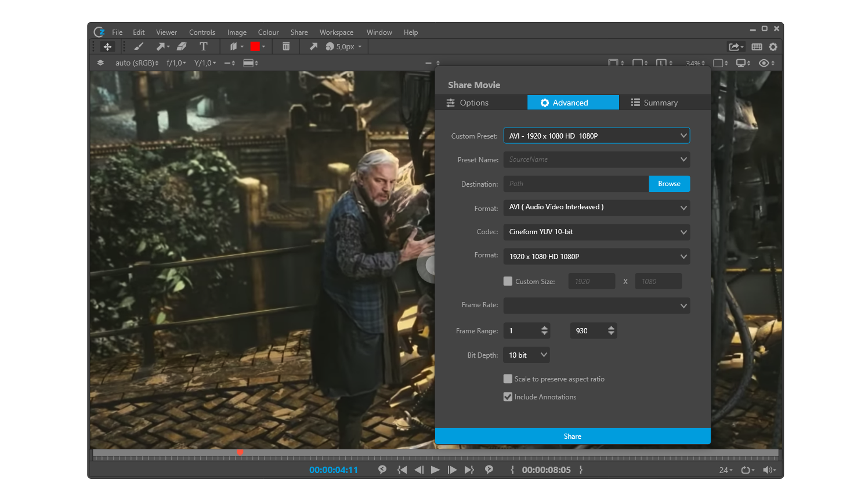Open the Codec Cineform YUV 10-bit dropdown
The width and height of the screenshot is (868, 502).
596,232
